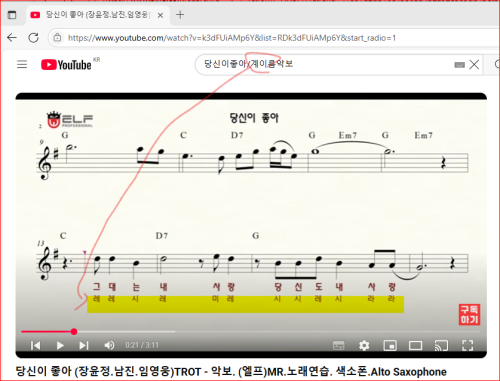Image resolution: width=500 pixels, height=381 pixels.
Task: Mute the video volume
Action: [109, 345]
